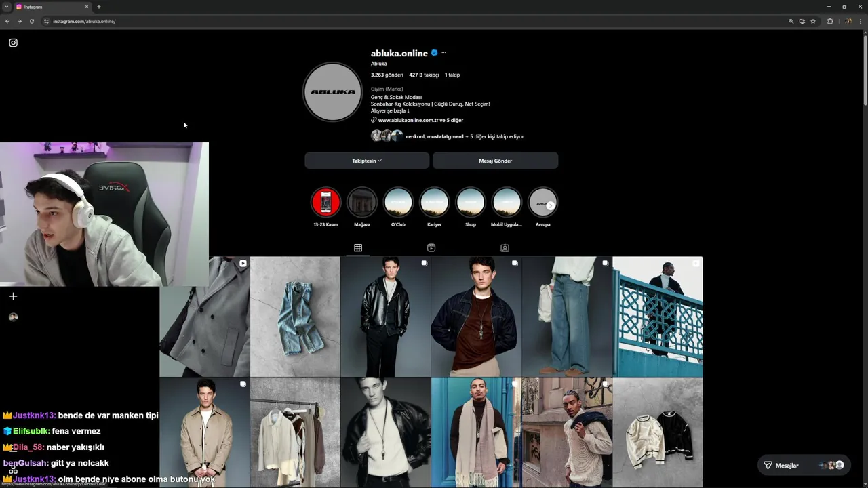Open the 13-23 Kasım story highlight
Image resolution: width=868 pixels, height=488 pixels.
pyautogui.click(x=325, y=202)
